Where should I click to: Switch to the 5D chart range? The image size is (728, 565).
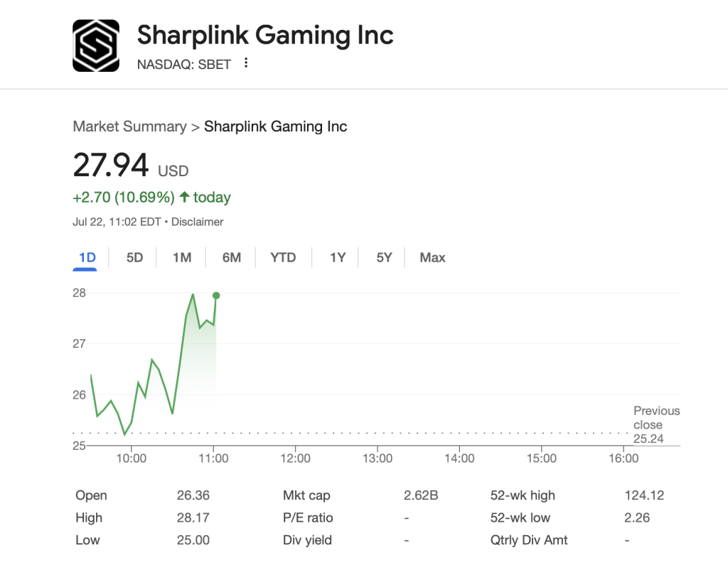pyautogui.click(x=134, y=257)
